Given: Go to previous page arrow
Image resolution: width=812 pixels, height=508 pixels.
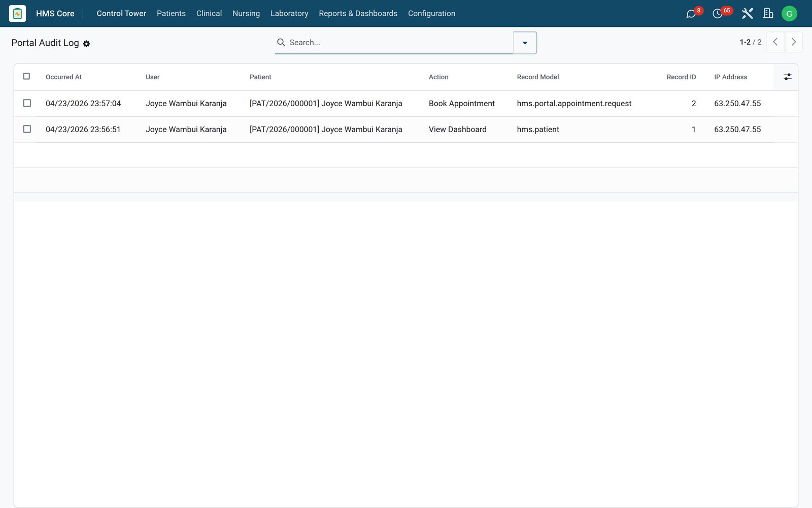Looking at the screenshot, I should coord(775,42).
